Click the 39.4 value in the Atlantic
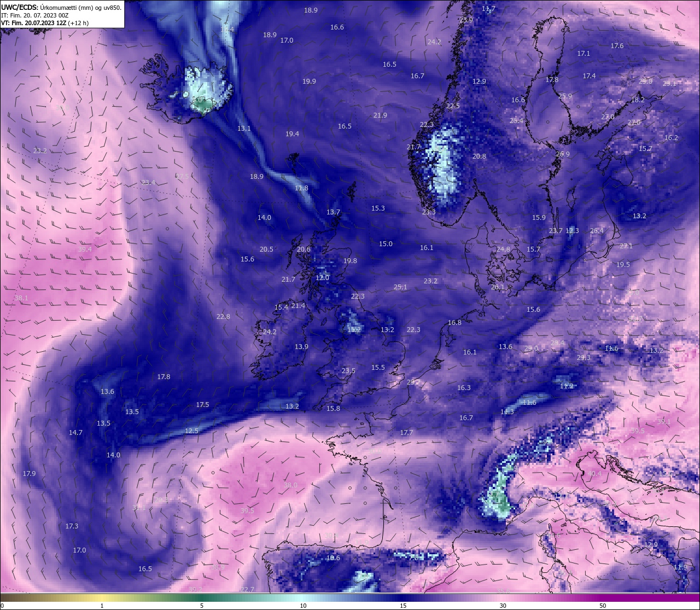Image resolution: width=700 pixels, height=610 pixels. pyautogui.click(x=85, y=249)
